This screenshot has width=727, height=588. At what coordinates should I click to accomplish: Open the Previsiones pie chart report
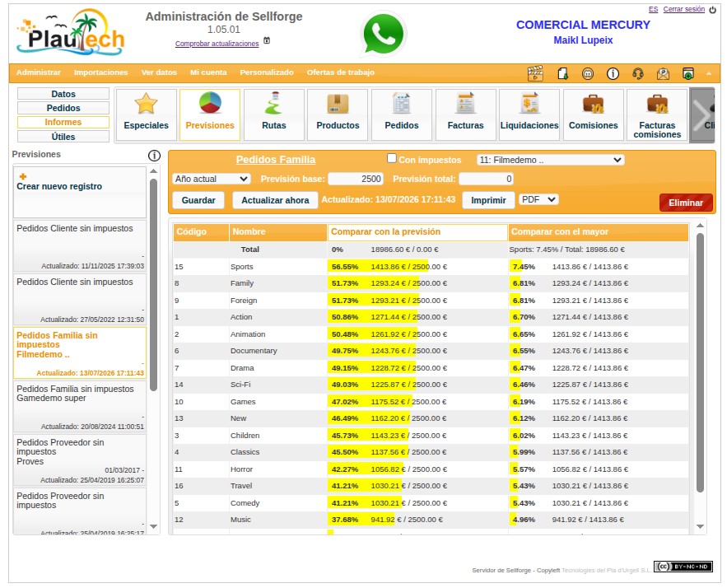[210, 114]
